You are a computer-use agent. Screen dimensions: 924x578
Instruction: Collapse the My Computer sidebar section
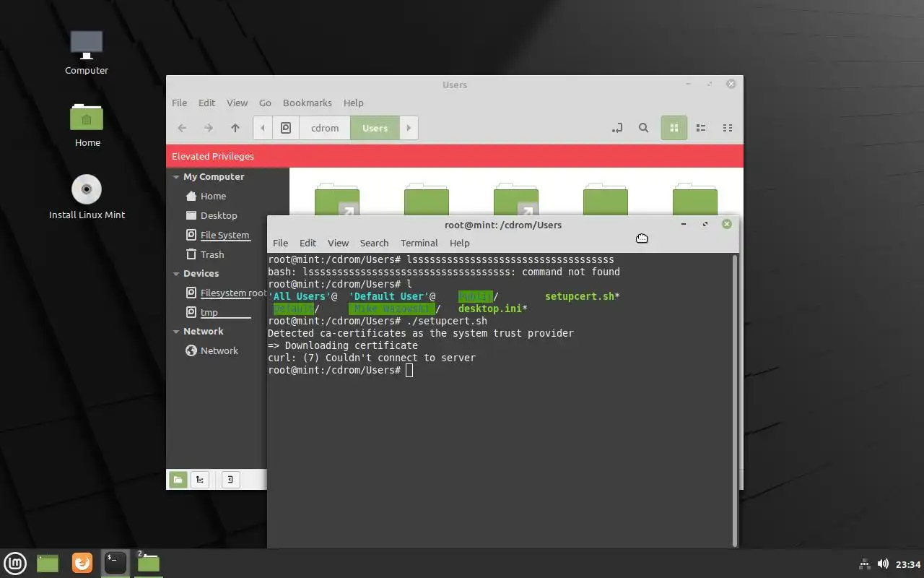tap(176, 177)
